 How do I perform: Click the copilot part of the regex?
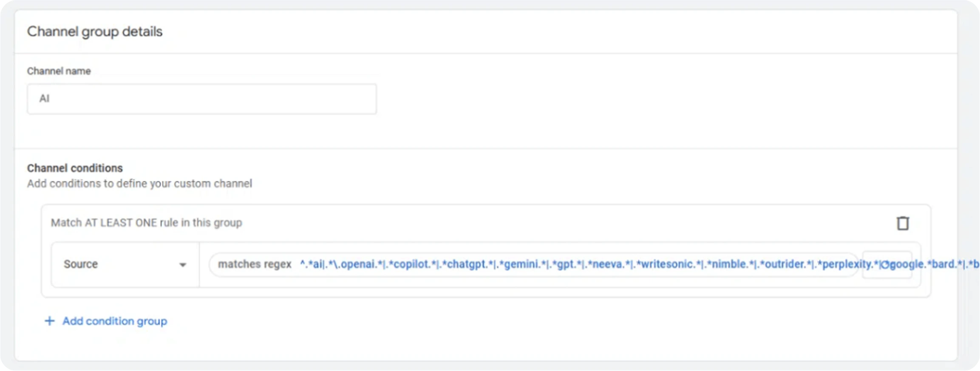click(x=409, y=264)
